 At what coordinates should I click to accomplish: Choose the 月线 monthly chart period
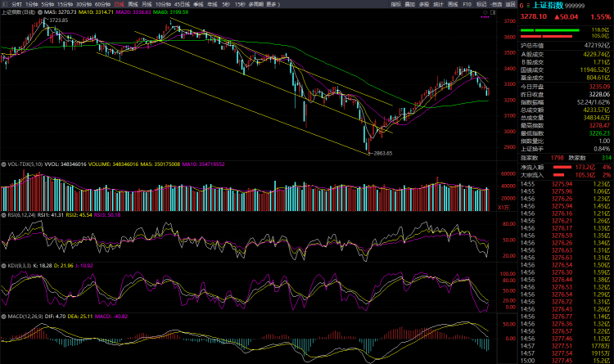(147, 4)
